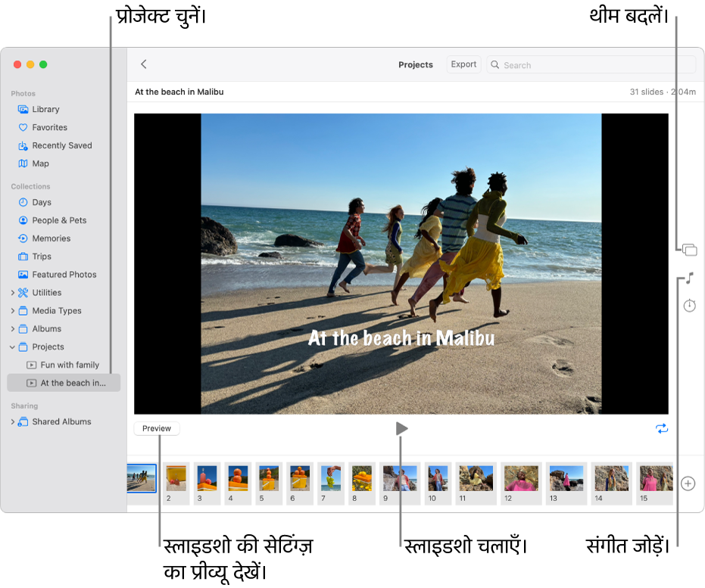Click the Featured Photos icon
Image resolution: width=705 pixels, height=588 pixels.
tap(23, 275)
